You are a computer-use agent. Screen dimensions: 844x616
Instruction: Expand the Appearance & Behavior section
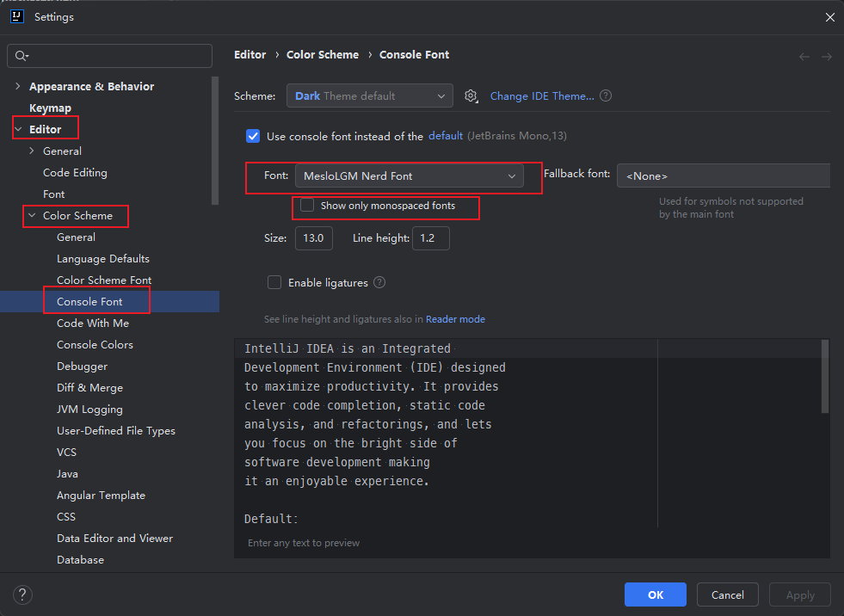tap(18, 87)
